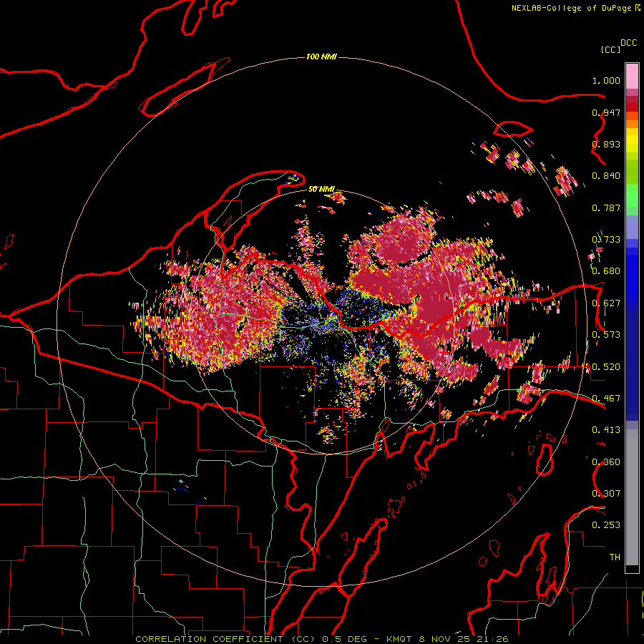The height and width of the screenshot is (644, 644).
Task: Click the 0.680 legend value
Action: tap(606, 271)
